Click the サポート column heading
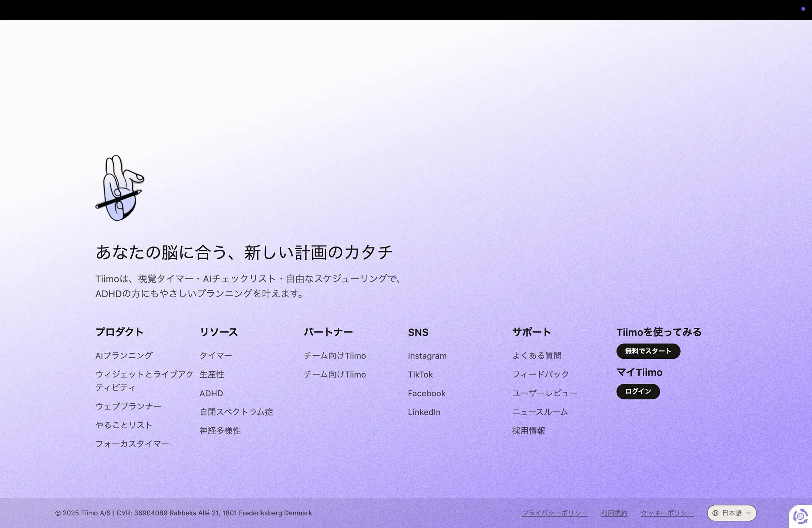 531,332
